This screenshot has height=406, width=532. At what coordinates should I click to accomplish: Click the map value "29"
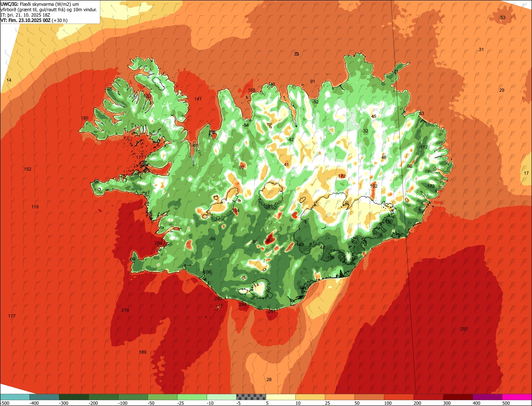coord(502,90)
